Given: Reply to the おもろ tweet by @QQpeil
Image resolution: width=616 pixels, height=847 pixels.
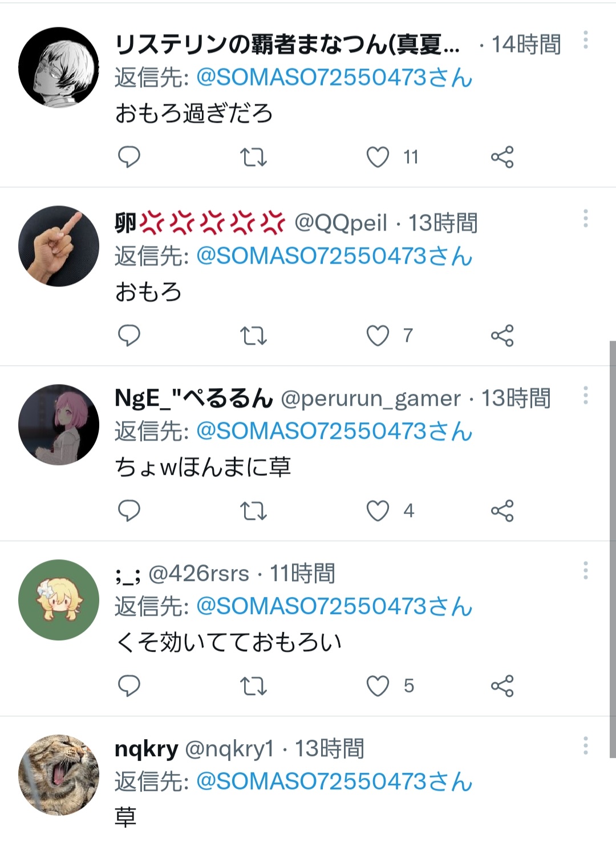Looking at the screenshot, I should point(129,336).
